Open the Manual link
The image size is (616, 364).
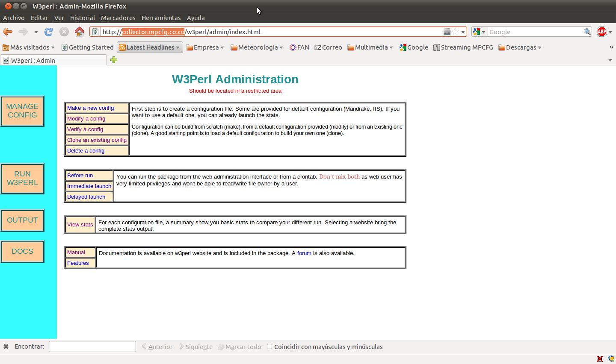click(x=76, y=252)
